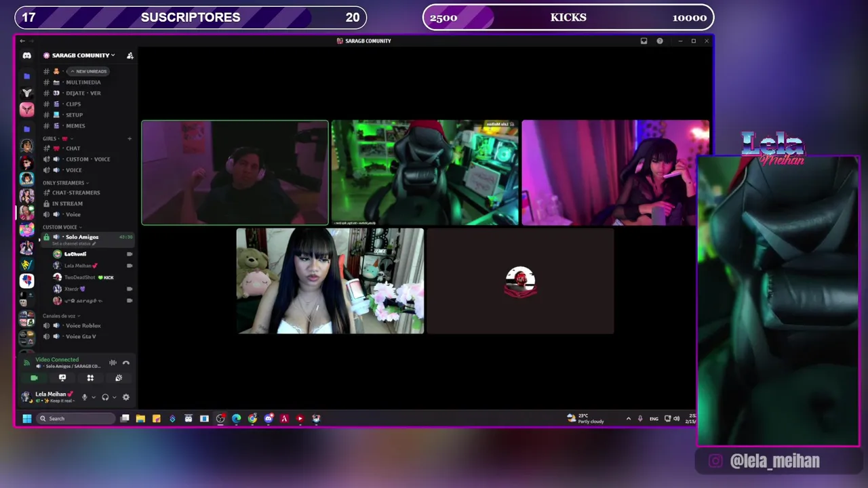Open Discord help icon in title bar

coord(660,41)
